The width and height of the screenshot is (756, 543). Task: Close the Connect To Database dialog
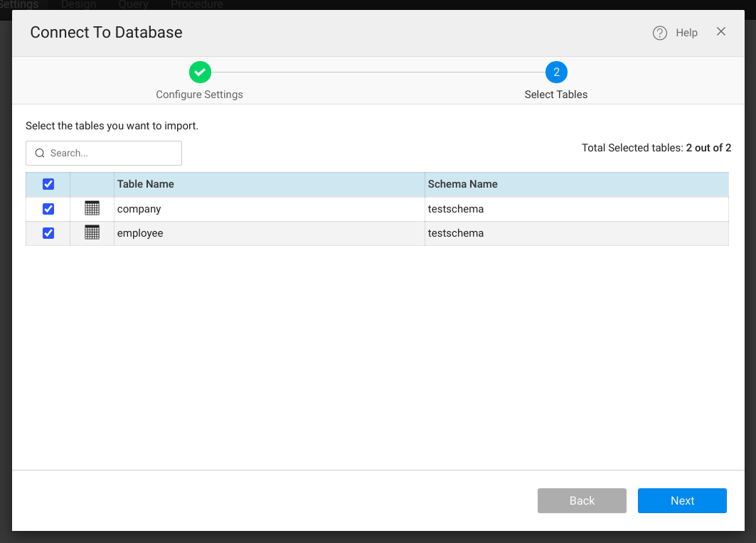pyautogui.click(x=721, y=31)
